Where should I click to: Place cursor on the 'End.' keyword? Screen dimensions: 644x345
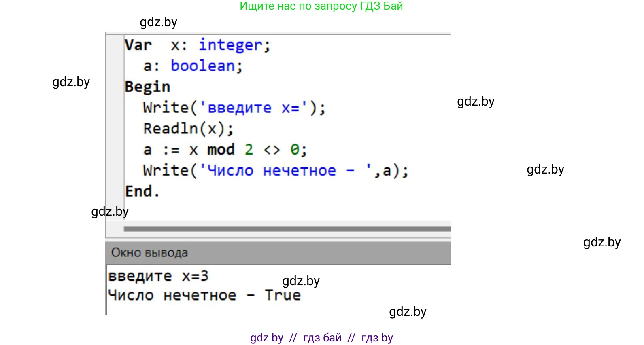142,191
